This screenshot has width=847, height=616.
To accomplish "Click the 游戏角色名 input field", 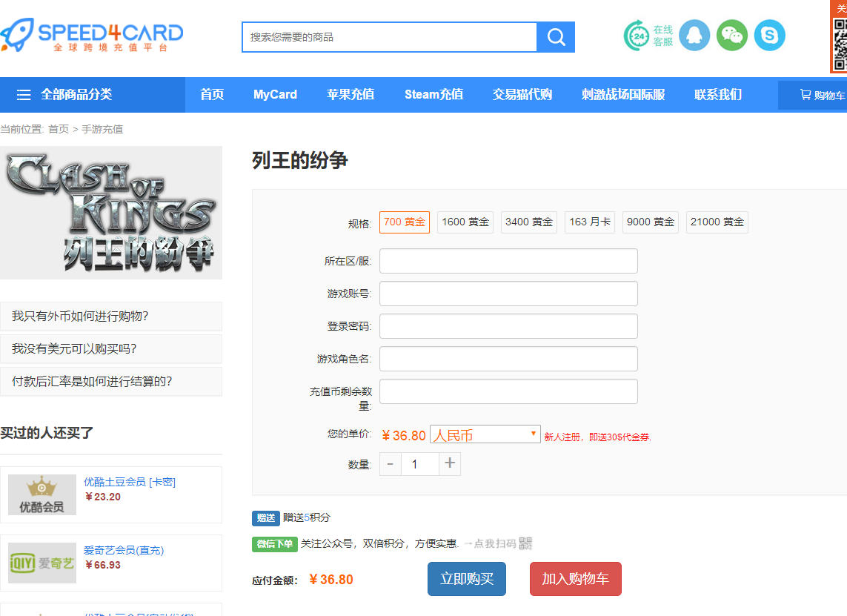I will tap(508, 359).
